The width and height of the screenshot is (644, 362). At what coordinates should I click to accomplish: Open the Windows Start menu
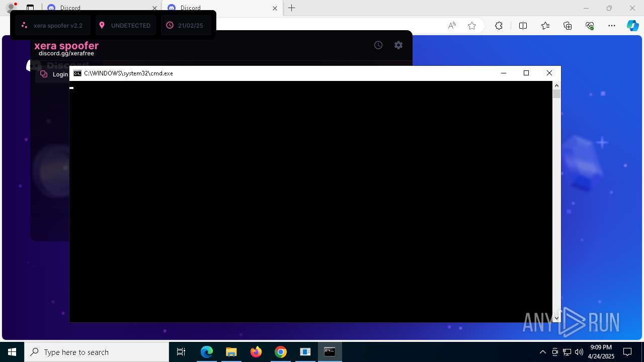tap(12, 352)
